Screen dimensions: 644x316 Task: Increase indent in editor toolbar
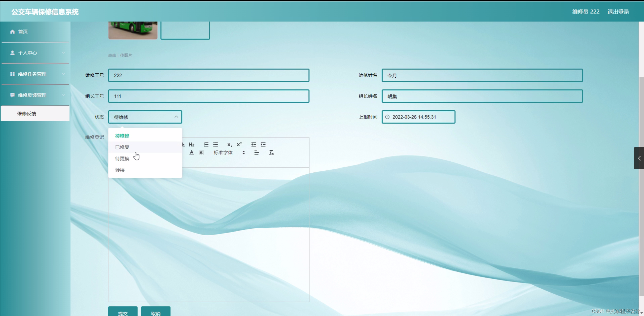pyautogui.click(x=263, y=144)
